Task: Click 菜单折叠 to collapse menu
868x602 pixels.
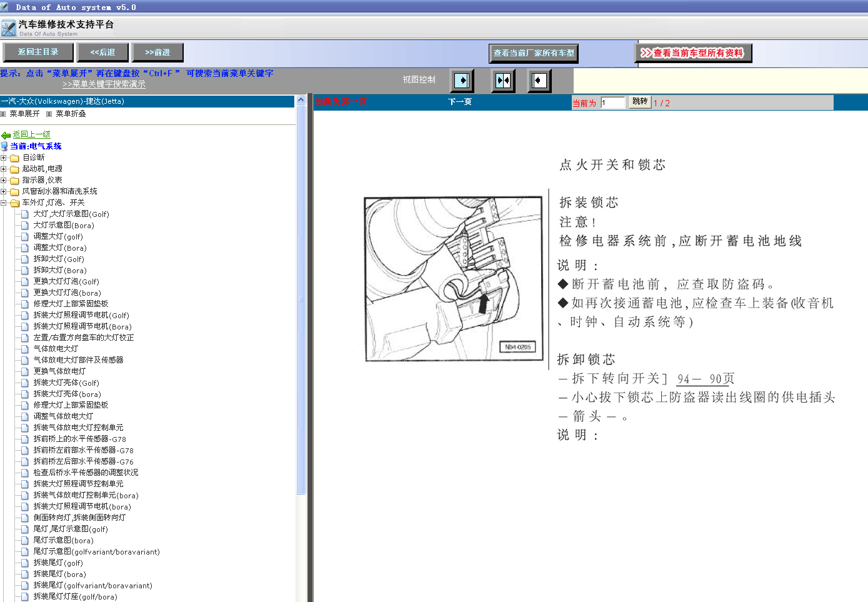Action: click(x=71, y=114)
